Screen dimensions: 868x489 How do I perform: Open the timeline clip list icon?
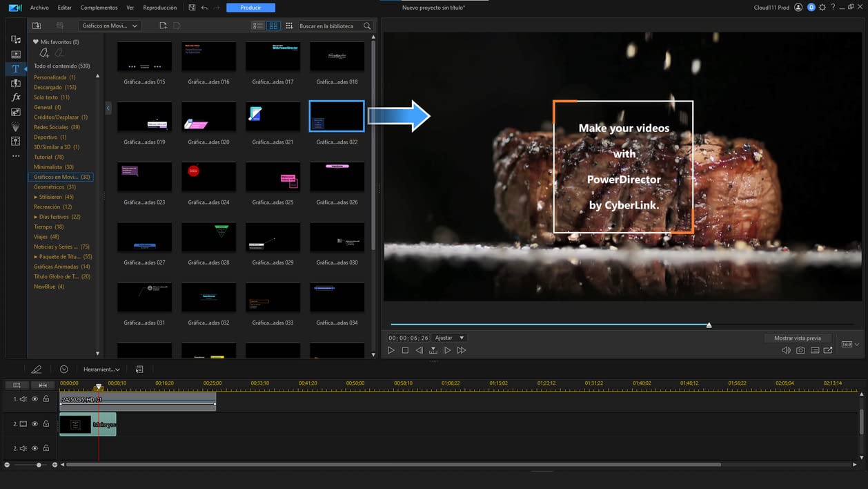pos(139,370)
